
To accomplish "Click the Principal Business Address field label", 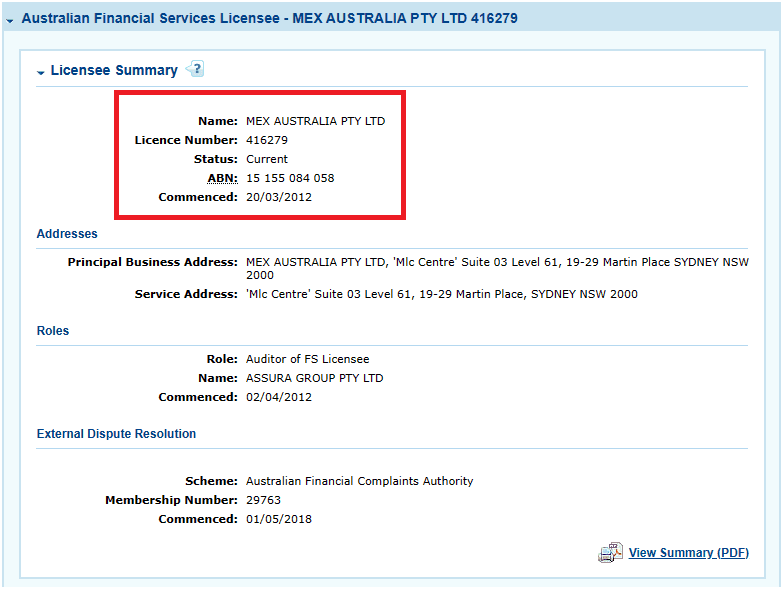I will [152, 263].
